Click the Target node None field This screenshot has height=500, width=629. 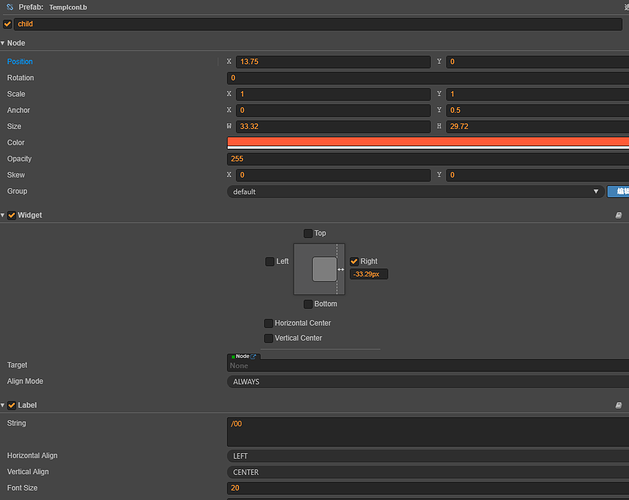click(428, 366)
